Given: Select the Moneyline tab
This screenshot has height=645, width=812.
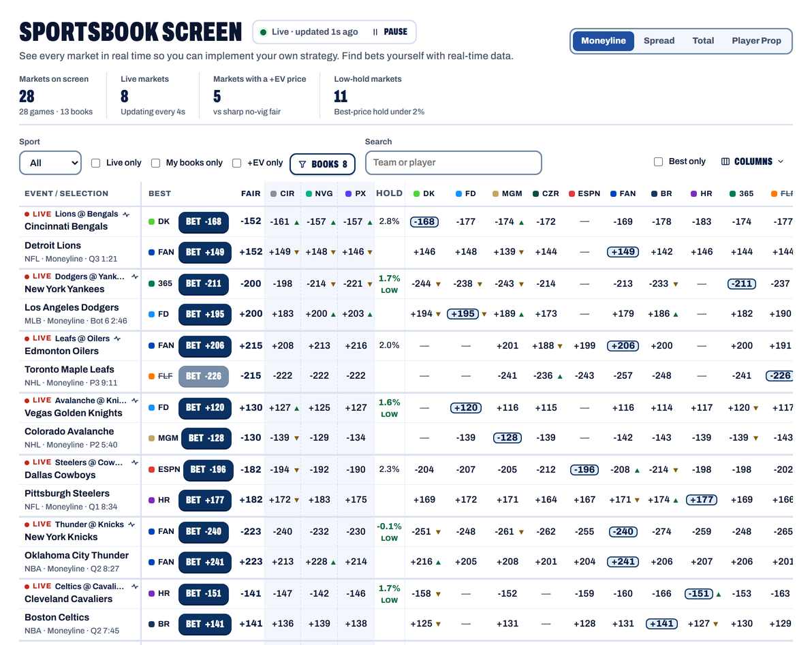Looking at the screenshot, I should (x=604, y=41).
